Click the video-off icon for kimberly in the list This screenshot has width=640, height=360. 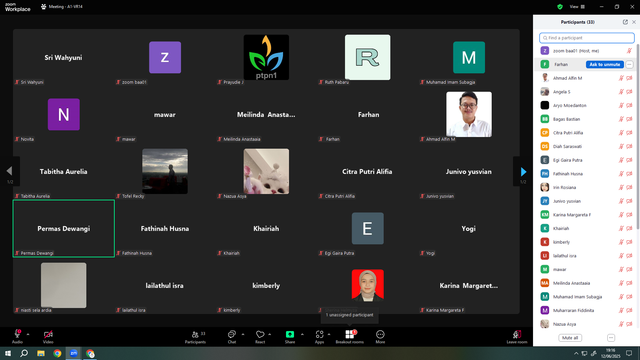click(629, 242)
